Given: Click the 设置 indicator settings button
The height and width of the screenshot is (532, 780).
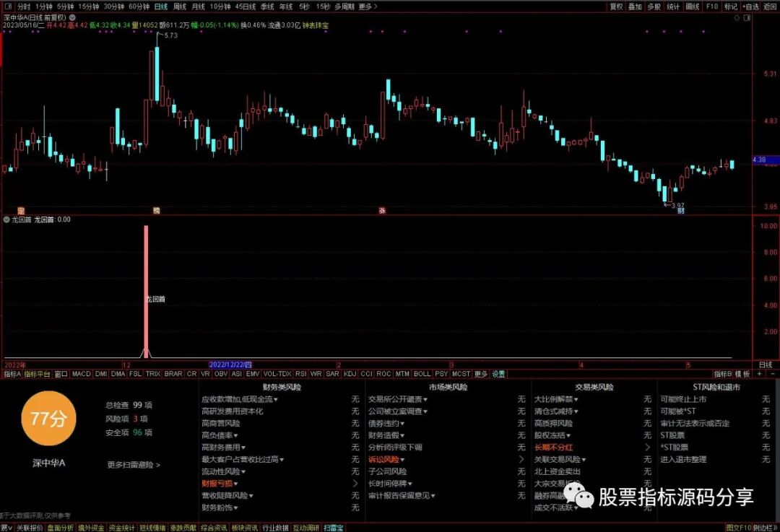Looking at the screenshot, I should pyautogui.click(x=498, y=374).
